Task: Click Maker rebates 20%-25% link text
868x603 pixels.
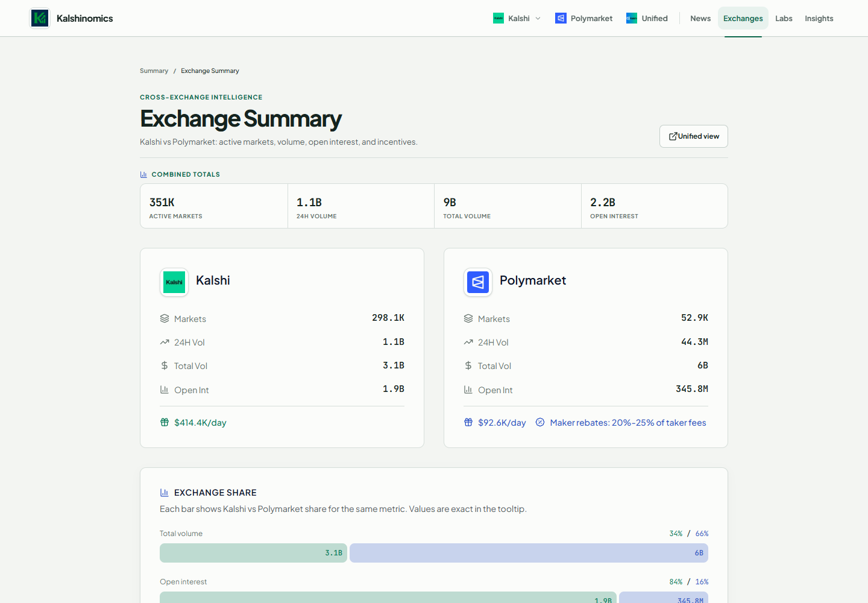Action: click(628, 422)
